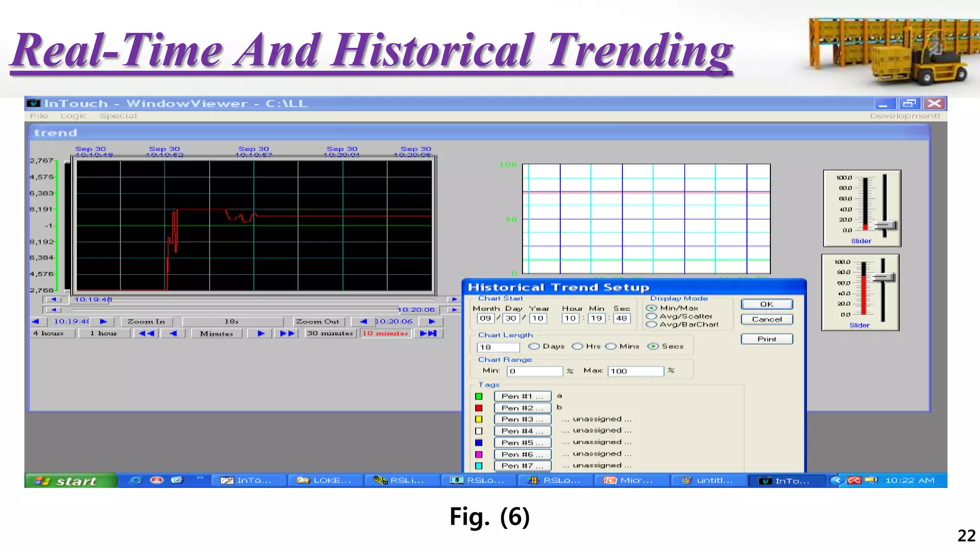
Task: Open Pen #7 tag selection
Action: tap(523, 465)
